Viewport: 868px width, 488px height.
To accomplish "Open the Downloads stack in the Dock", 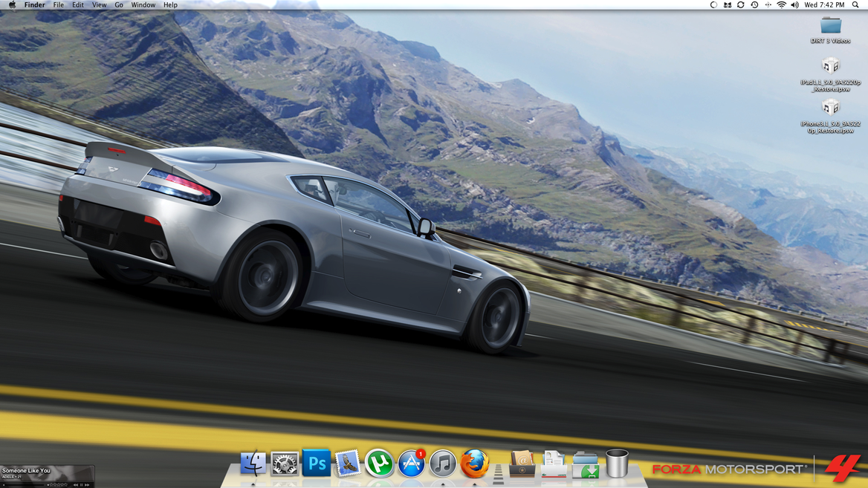I will tap(585, 463).
